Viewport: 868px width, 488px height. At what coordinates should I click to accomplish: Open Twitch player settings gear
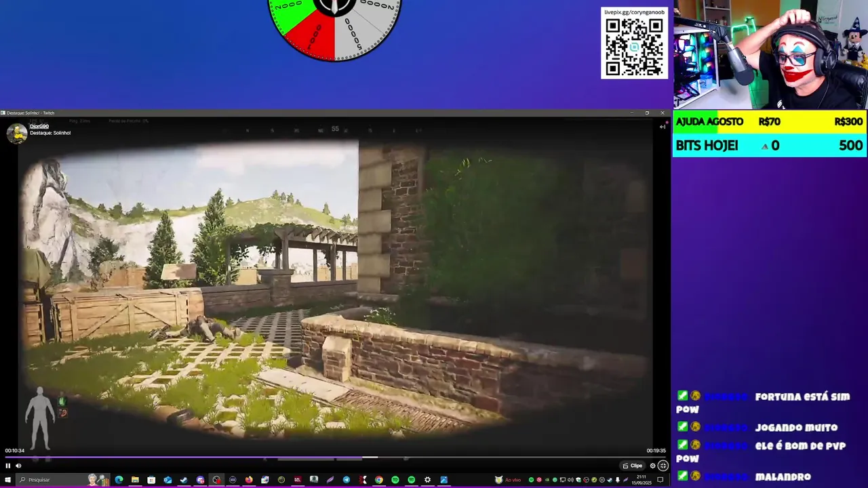pos(652,466)
